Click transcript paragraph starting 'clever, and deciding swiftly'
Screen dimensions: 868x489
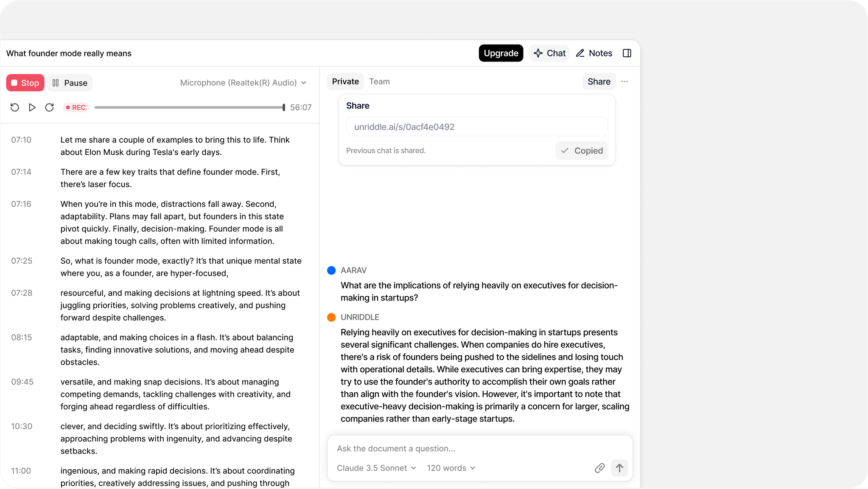tap(176, 438)
